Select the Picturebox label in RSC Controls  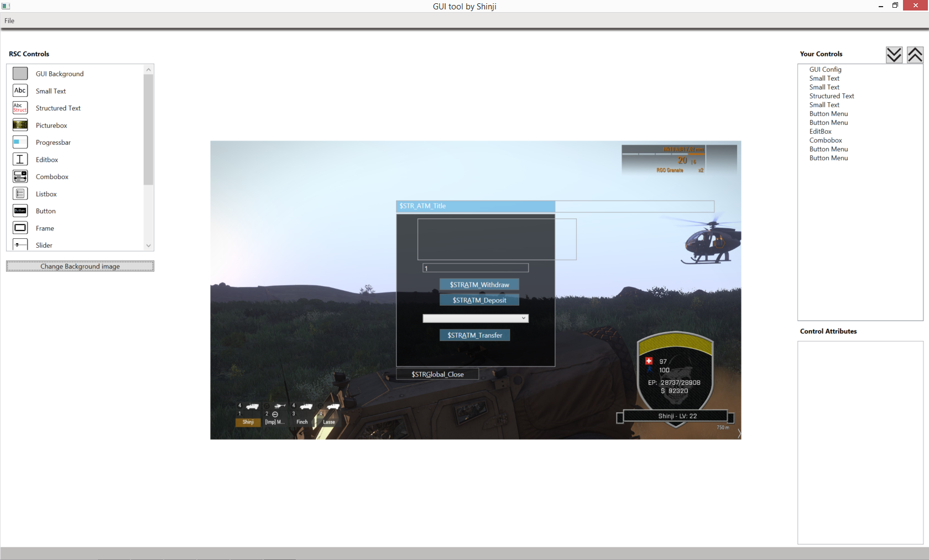[x=51, y=125]
